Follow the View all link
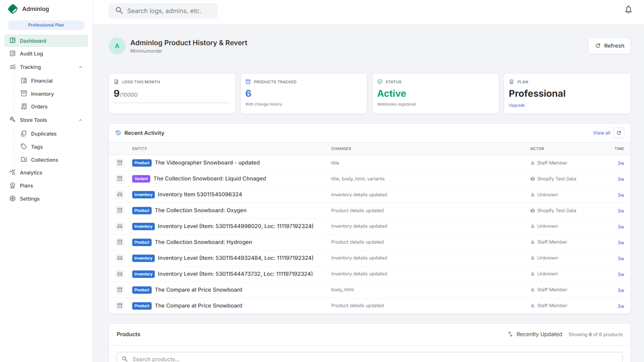Viewport: 644px width, 362px height. tap(601, 133)
